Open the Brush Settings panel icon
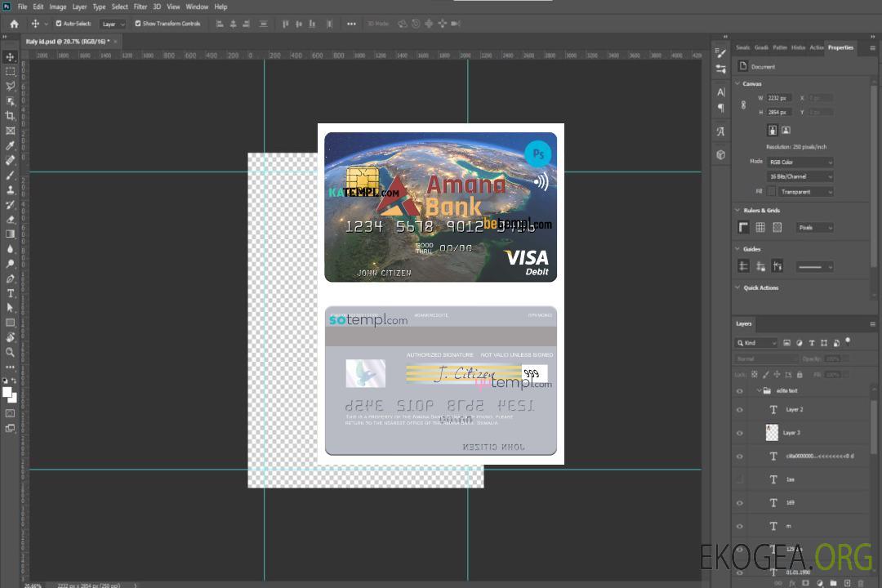 [721, 53]
